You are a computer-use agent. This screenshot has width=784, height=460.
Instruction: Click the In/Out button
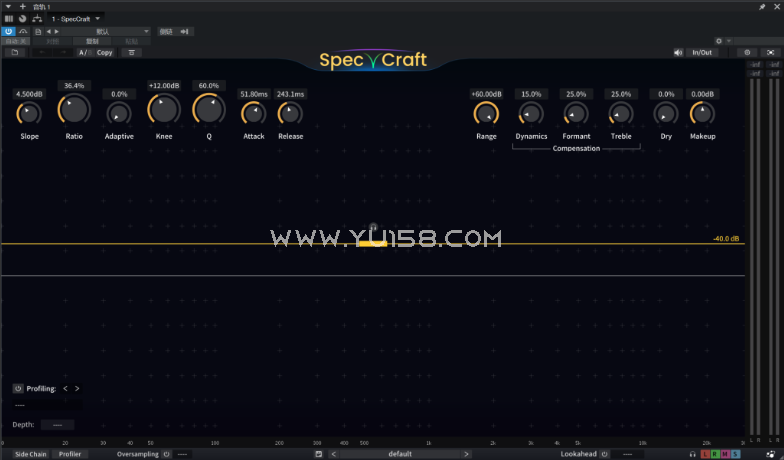[702, 52]
